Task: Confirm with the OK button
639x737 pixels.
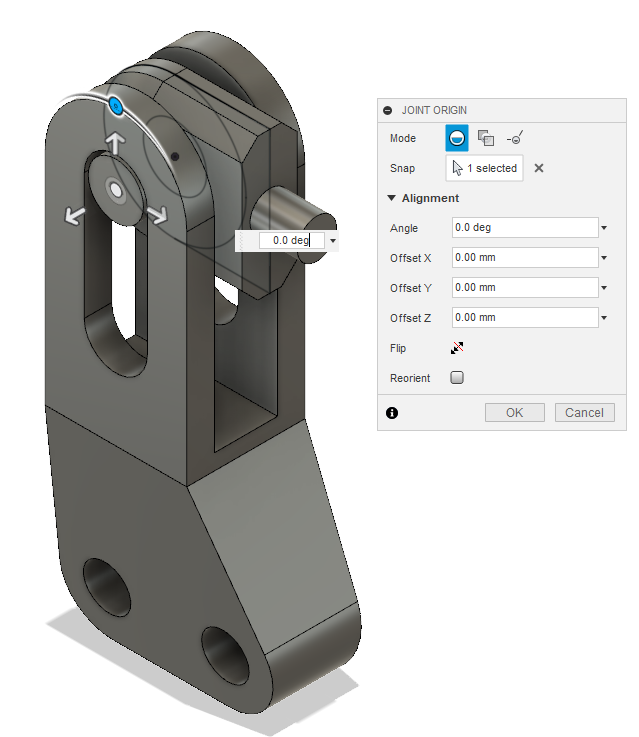Action: 514,412
